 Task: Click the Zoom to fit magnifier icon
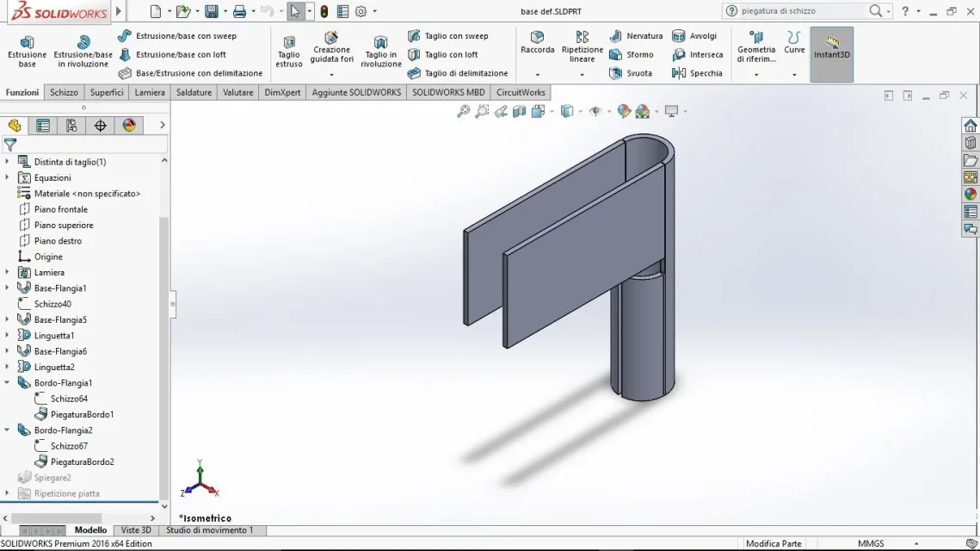463,111
